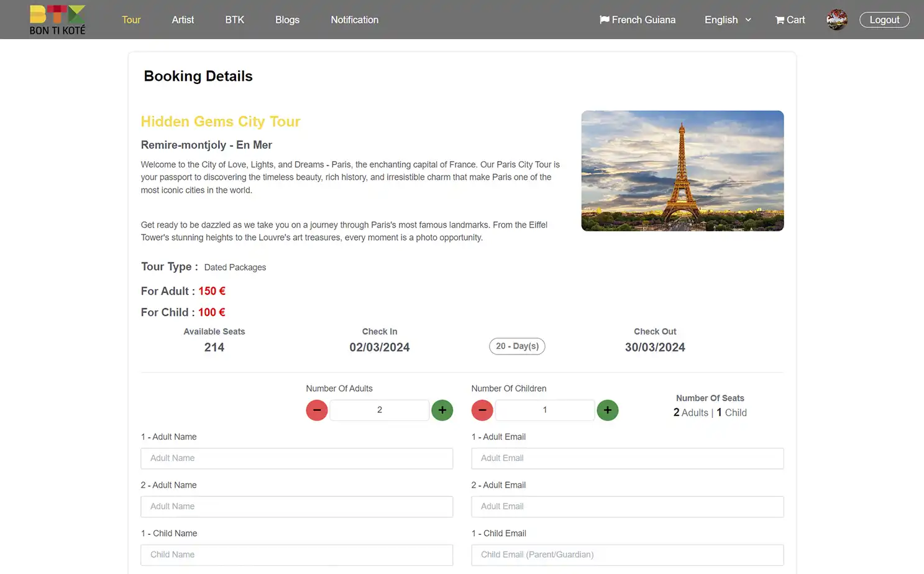Click the Number Of Adults count box
The width and height of the screenshot is (924, 574).
click(x=379, y=410)
